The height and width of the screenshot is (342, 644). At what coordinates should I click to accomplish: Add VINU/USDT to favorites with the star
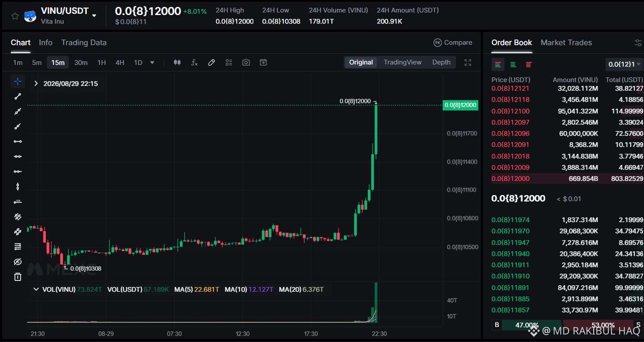(15, 16)
